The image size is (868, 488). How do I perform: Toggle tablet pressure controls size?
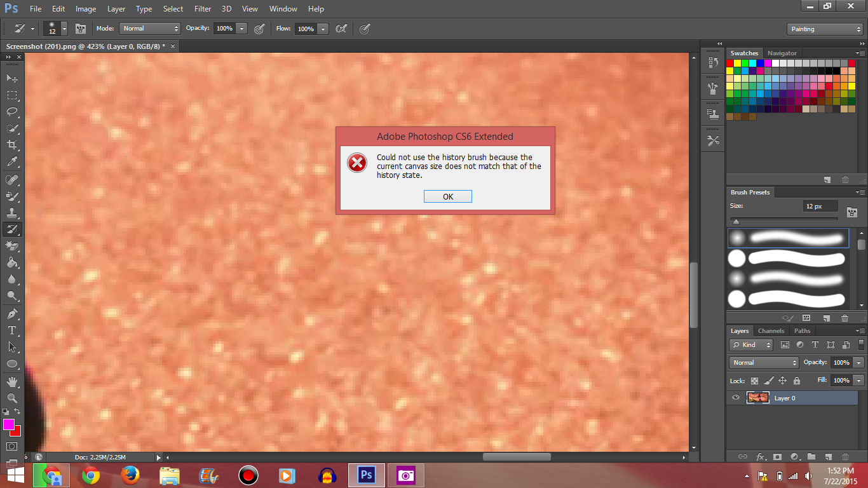click(x=365, y=29)
